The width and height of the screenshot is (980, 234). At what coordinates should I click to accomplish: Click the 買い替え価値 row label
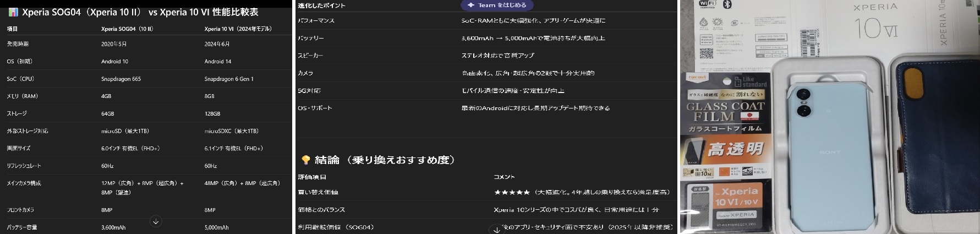318,193
